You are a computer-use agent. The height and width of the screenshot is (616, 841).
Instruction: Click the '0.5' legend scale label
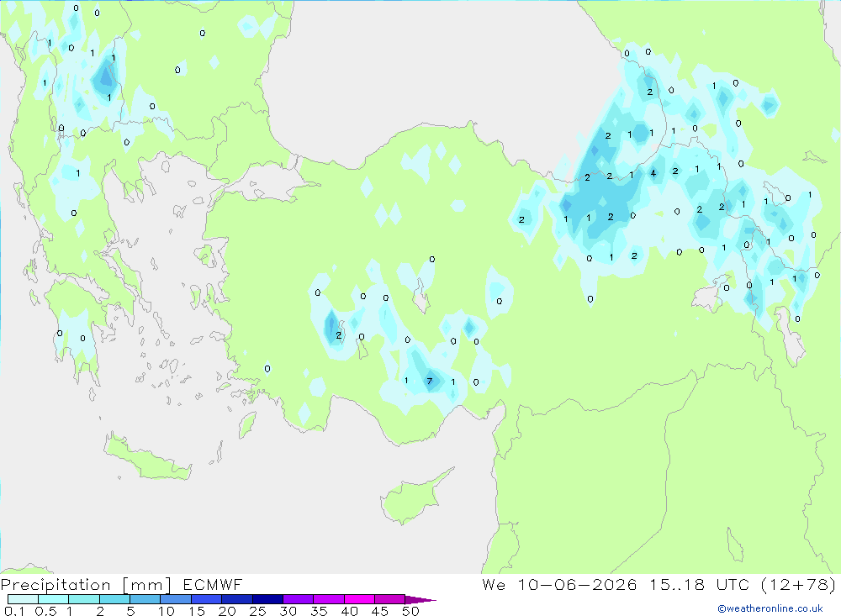pyautogui.click(x=45, y=611)
